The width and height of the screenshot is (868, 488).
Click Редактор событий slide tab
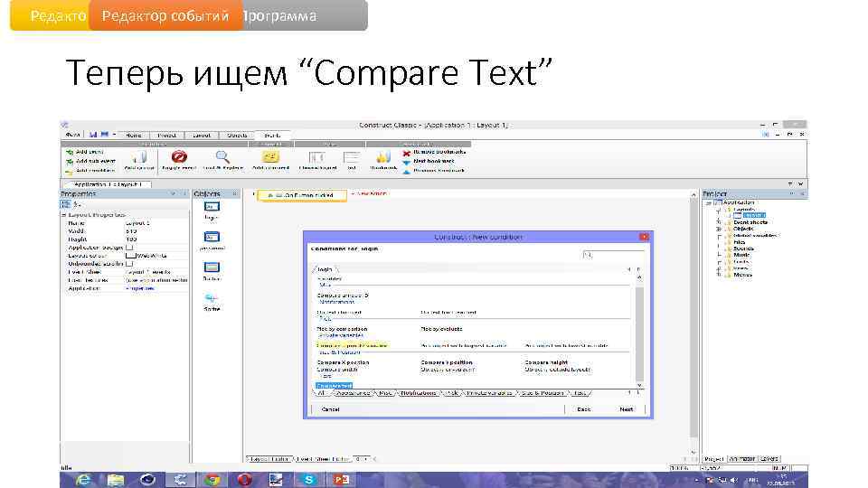click(165, 15)
